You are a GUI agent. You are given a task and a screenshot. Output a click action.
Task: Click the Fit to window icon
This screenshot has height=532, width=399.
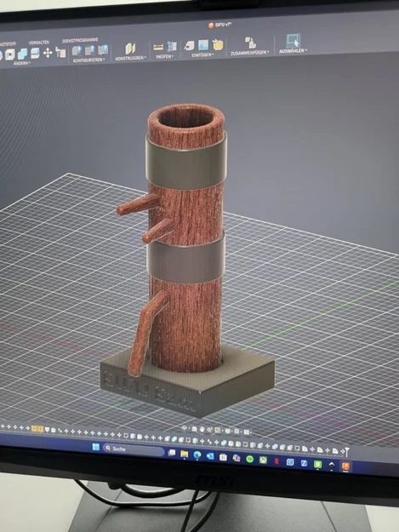click(217, 430)
